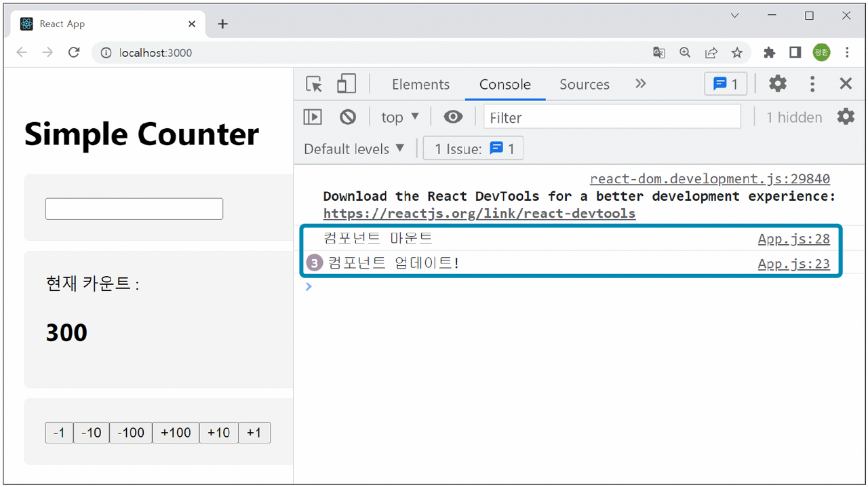868x487 pixels.
Task: Go back in browser history
Action: [22, 52]
